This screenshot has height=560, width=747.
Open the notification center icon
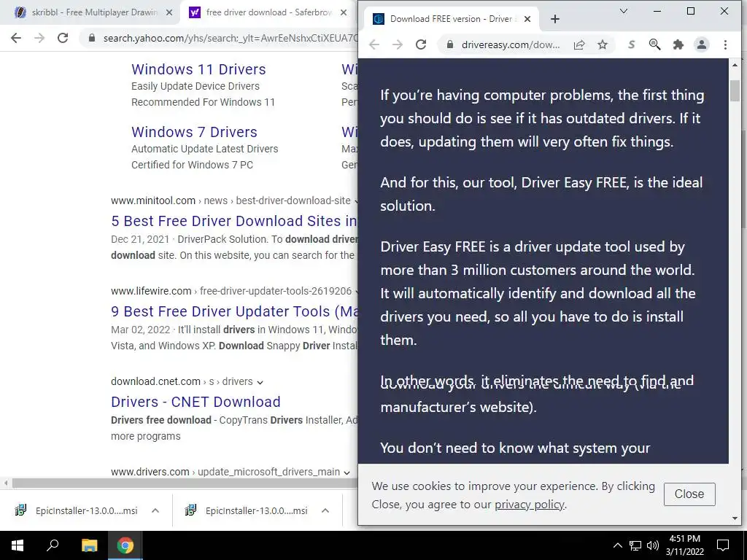click(723, 545)
